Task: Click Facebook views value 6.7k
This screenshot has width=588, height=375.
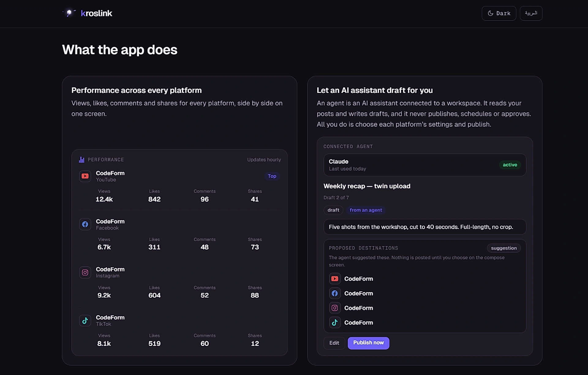Action: 104,247
